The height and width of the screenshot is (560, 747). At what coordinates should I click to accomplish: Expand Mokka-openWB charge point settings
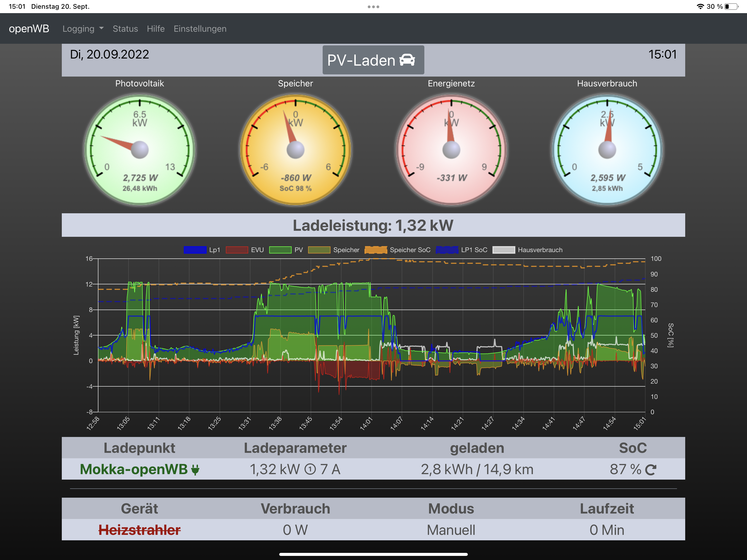click(x=134, y=469)
